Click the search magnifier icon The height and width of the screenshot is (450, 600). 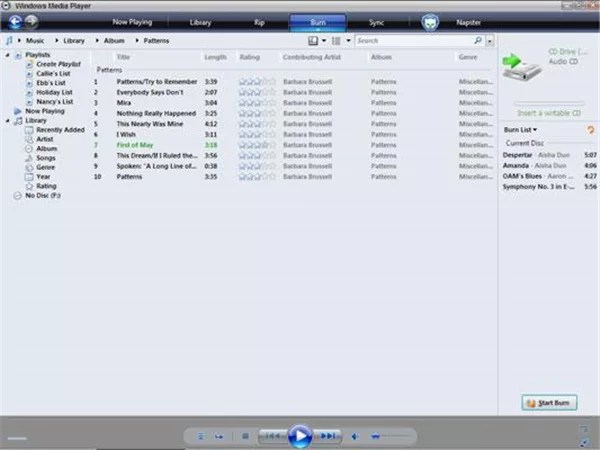[478, 40]
